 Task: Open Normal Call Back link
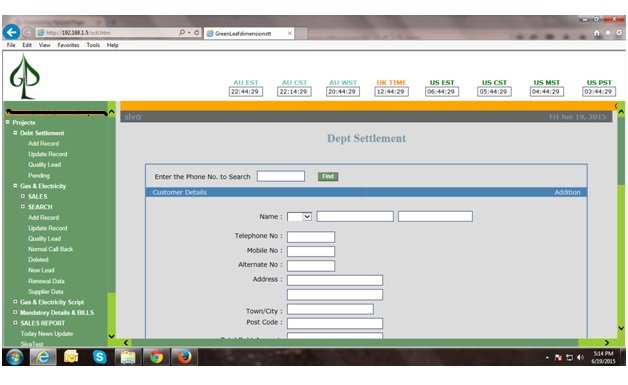[50, 249]
